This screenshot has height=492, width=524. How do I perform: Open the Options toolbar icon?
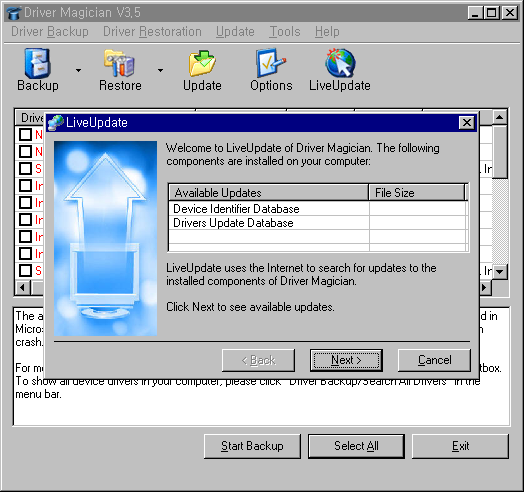coord(271,63)
